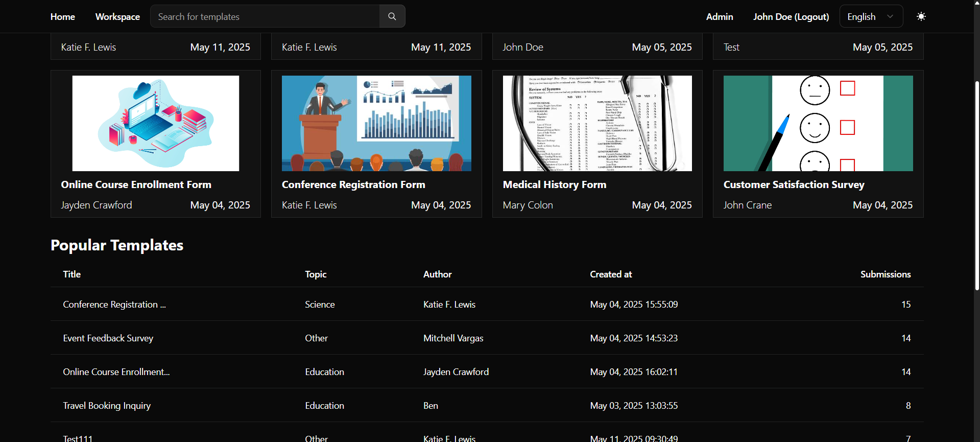The image size is (980, 442).
Task: Go to the Home menu item
Action: coord(63,17)
